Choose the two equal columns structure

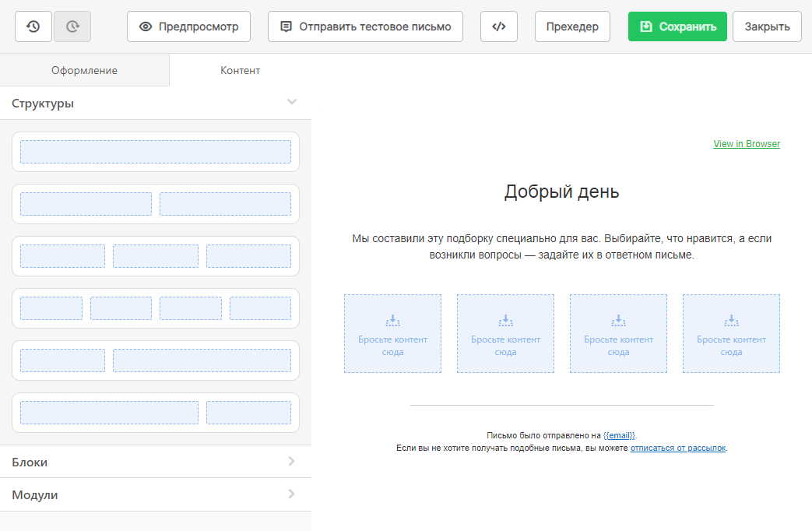[x=156, y=204]
